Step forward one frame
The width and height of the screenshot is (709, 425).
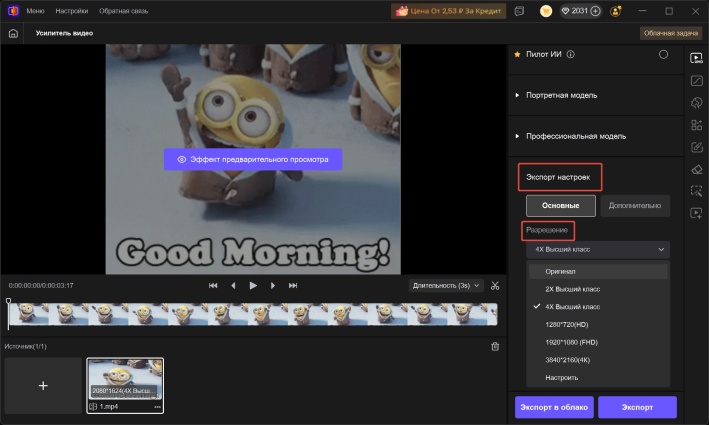[x=273, y=286]
